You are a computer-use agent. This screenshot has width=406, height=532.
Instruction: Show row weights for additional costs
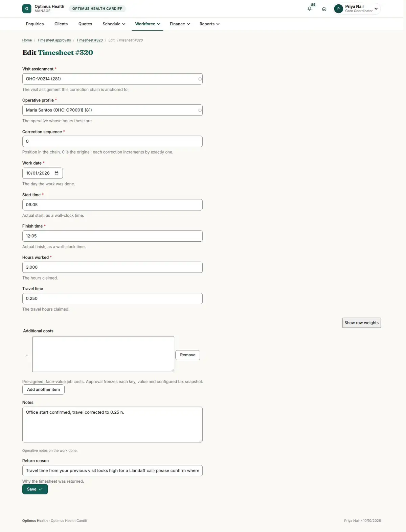(361, 323)
